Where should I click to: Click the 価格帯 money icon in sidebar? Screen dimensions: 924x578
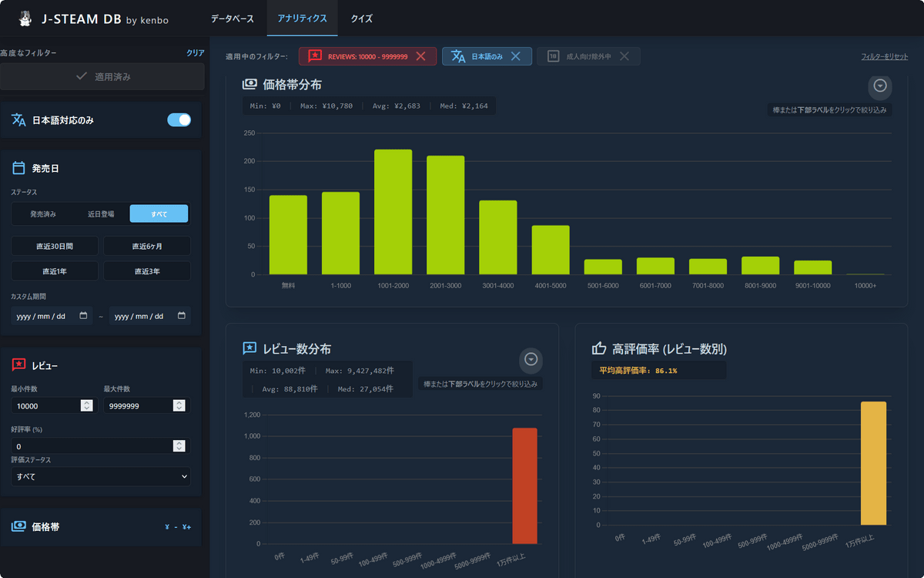(19, 526)
